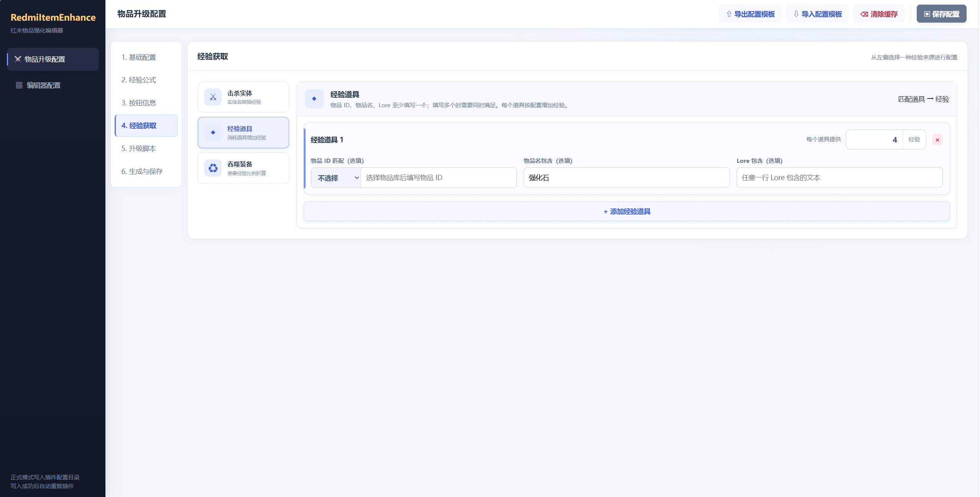Screen dimensions: 980x497
Task: Click the 物品升级配置 swords icon in sidebar
Action: [x=18, y=59]
